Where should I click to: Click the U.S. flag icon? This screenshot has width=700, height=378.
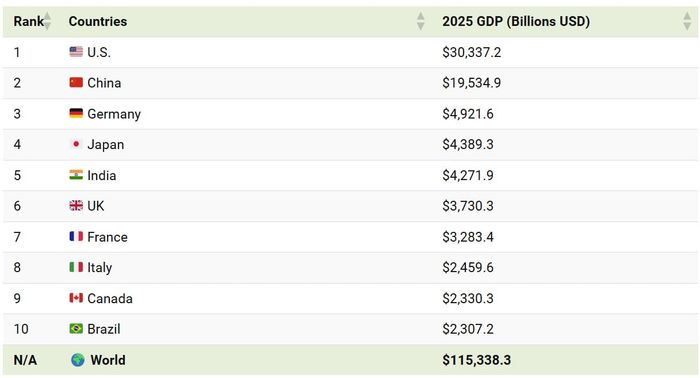(x=76, y=52)
